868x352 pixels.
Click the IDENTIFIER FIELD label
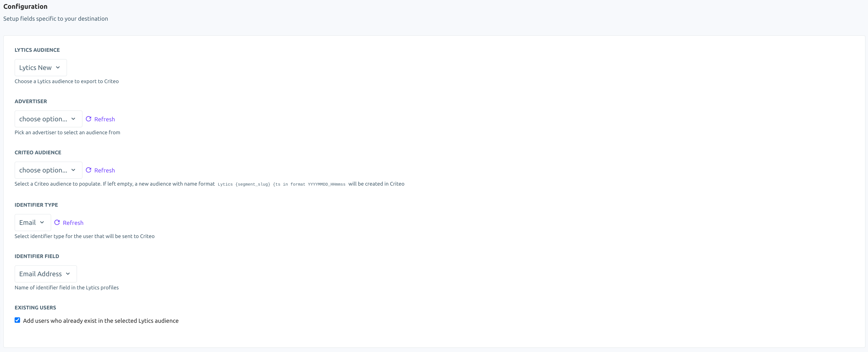tap(37, 256)
